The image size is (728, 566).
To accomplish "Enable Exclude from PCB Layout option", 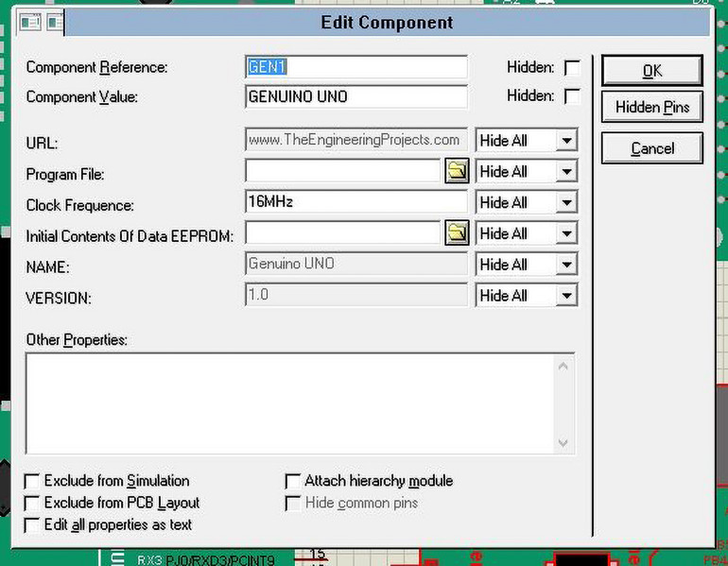I will pyautogui.click(x=33, y=503).
